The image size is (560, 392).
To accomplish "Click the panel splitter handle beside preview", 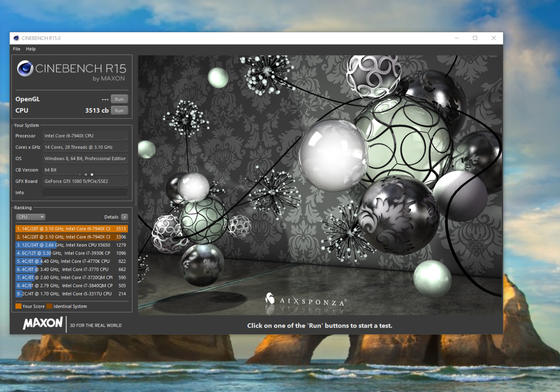I will pyautogui.click(x=135, y=194).
